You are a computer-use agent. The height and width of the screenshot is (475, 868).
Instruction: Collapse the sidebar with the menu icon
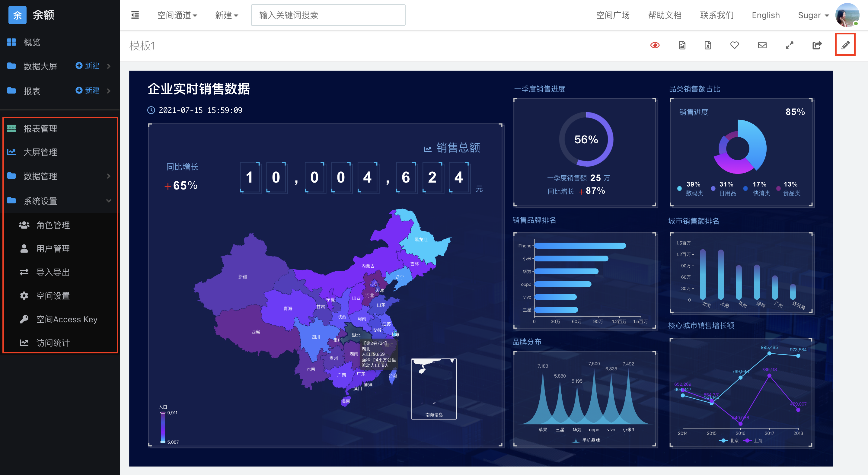pyautogui.click(x=135, y=15)
